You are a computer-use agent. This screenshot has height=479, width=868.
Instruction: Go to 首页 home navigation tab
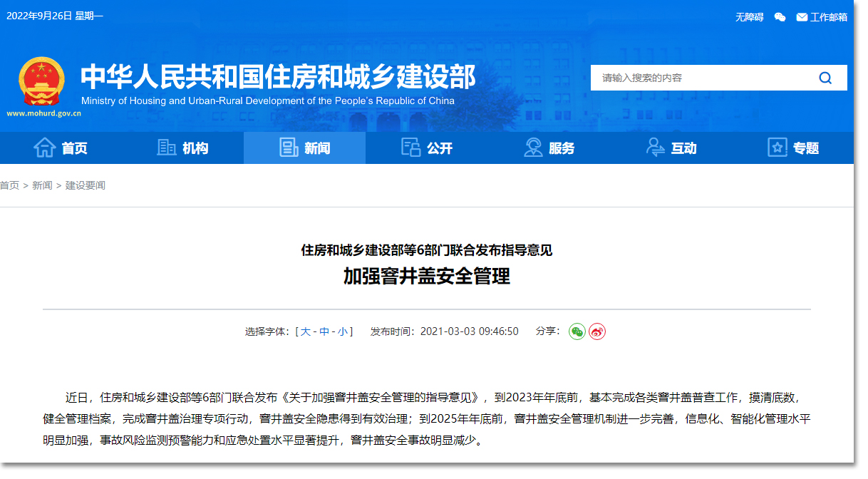click(x=61, y=148)
